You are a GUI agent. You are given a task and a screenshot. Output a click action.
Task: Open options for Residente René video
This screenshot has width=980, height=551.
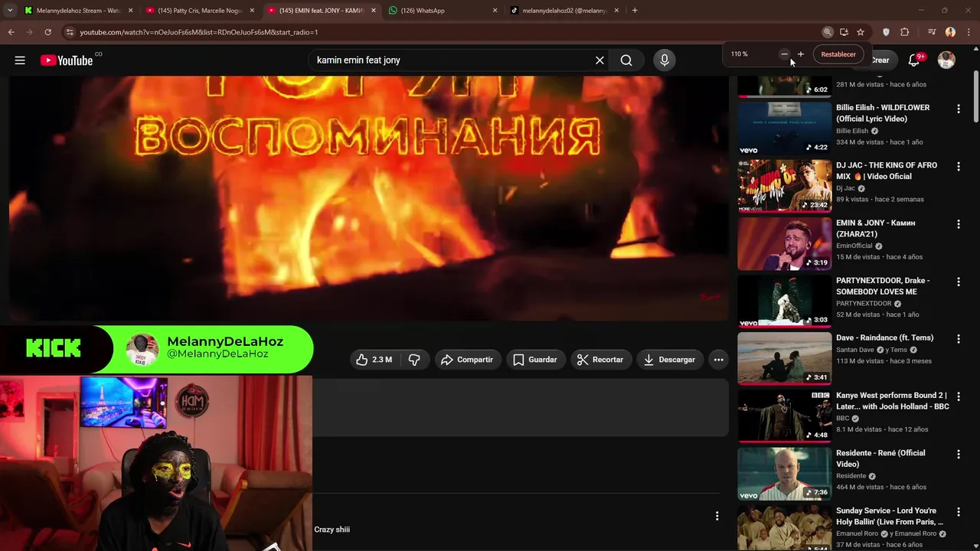point(958,455)
